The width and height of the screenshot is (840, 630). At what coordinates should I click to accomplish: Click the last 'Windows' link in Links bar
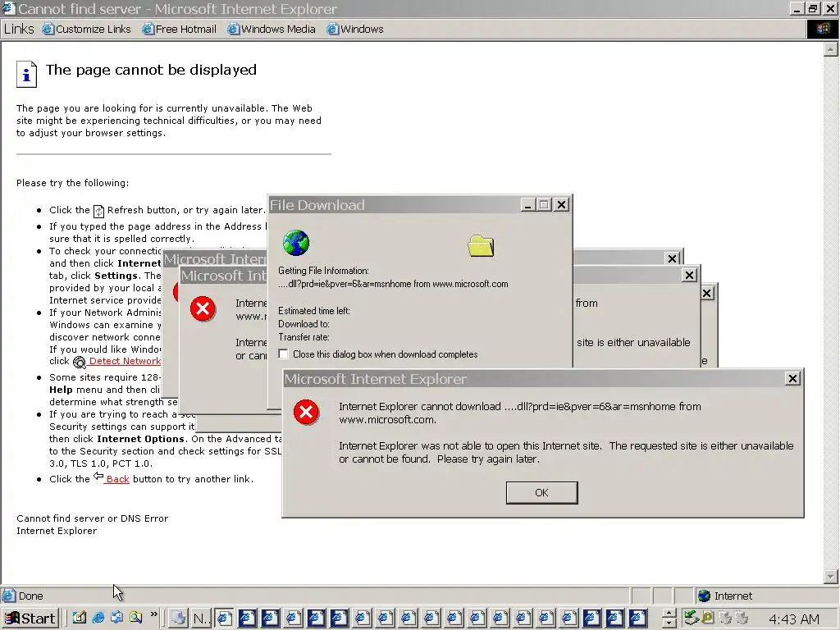click(x=355, y=29)
